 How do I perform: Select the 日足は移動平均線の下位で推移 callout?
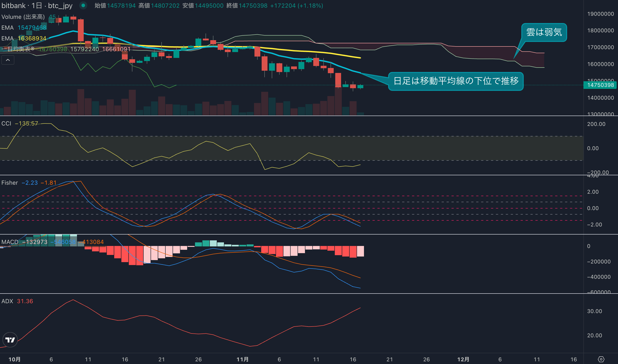[456, 81]
